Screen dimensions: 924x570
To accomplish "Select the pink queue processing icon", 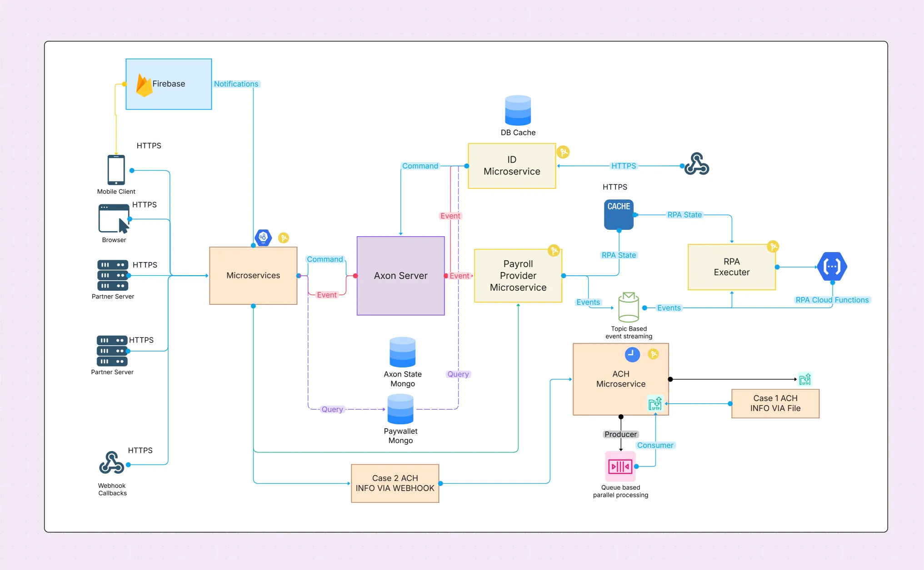I will [620, 466].
